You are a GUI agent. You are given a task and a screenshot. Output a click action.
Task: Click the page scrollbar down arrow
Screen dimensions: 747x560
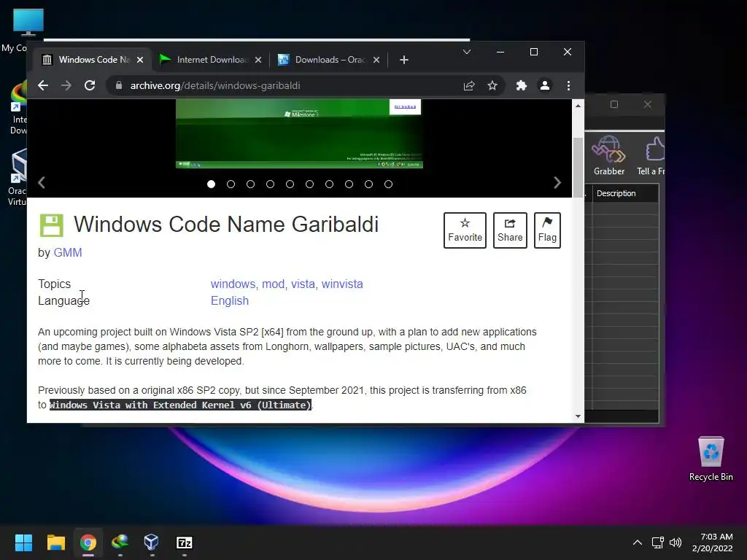tap(578, 416)
